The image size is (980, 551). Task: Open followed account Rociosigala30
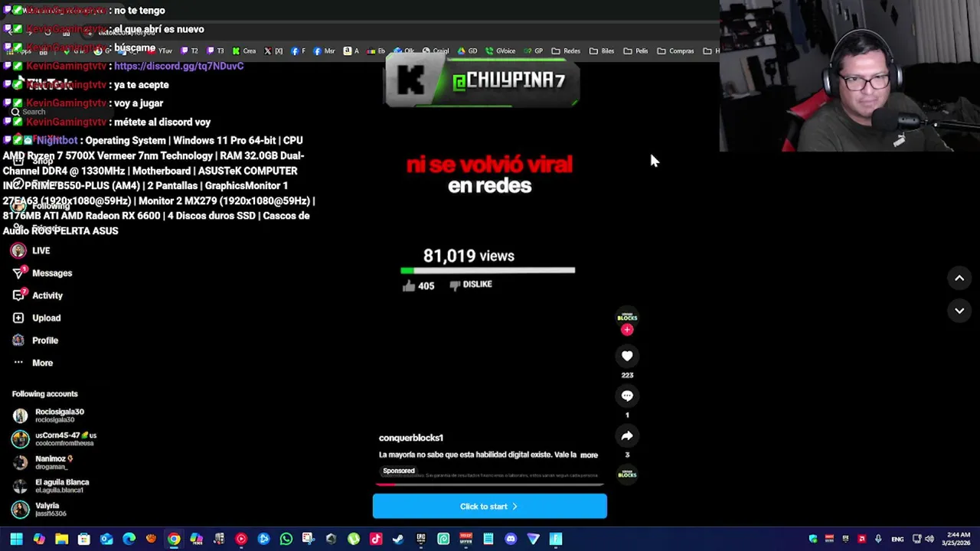(x=48, y=416)
